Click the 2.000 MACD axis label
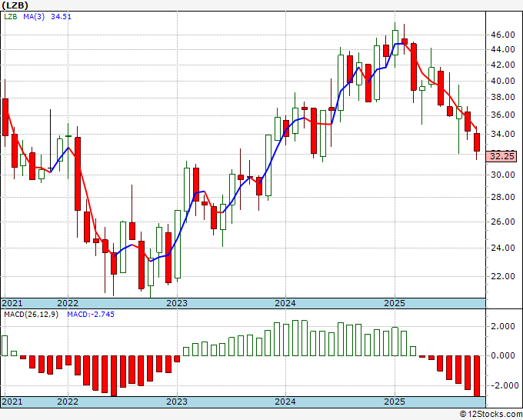Viewport: 523px width, 420px height. (503, 326)
